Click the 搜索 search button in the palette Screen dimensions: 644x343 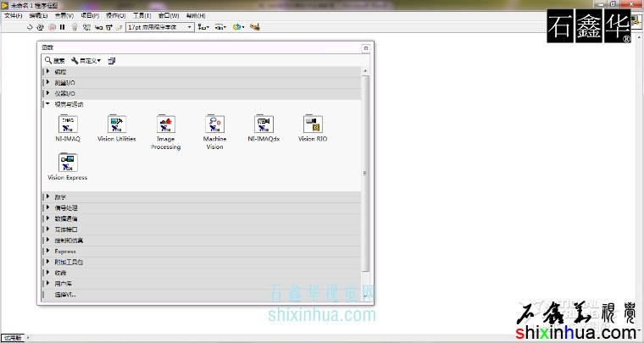click(x=54, y=61)
